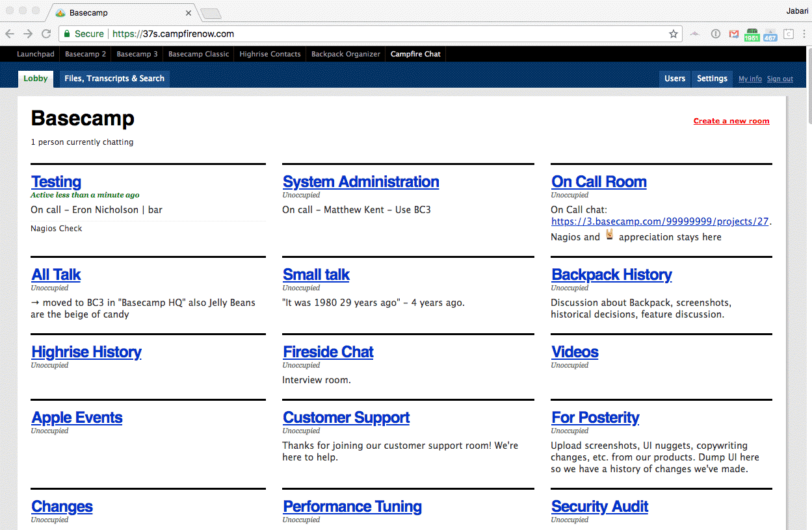Click the extension icon with letter C

(789, 34)
